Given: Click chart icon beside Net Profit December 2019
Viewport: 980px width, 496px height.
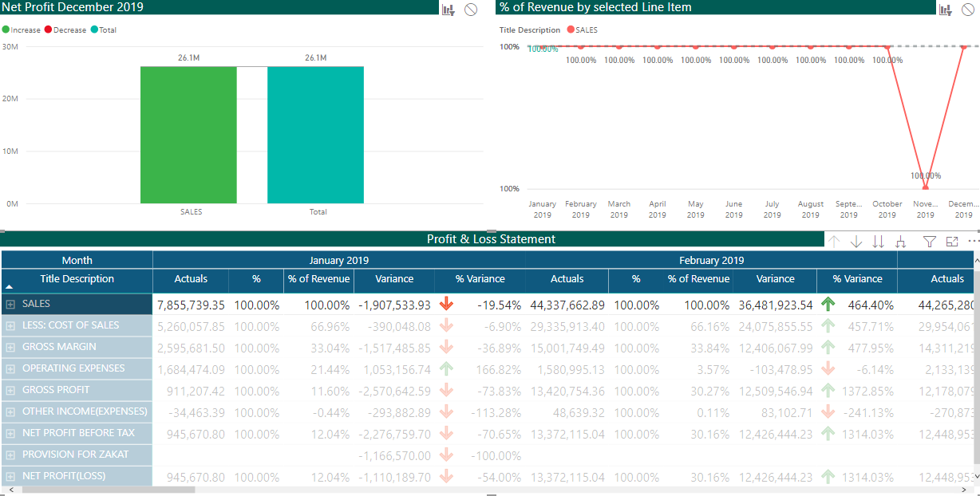Looking at the screenshot, I should click(x=449, y=10).
